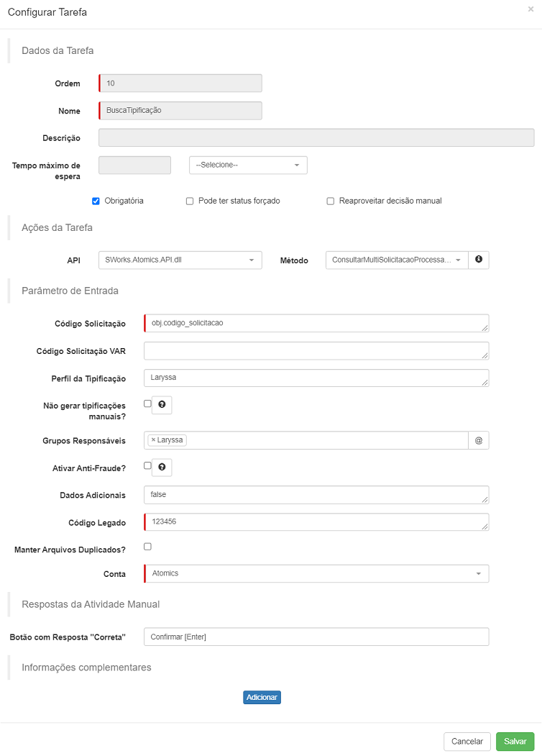The height and width of the screenshot is (756, 542).
Task: Open the API dropdown SWorks.Atomics.API.dll
Action: click(180, 260)
